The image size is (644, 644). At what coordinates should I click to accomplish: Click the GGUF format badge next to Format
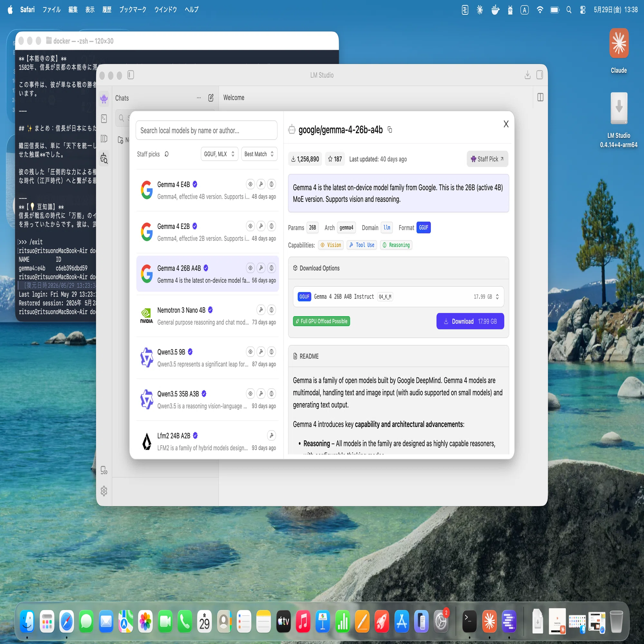423,228
